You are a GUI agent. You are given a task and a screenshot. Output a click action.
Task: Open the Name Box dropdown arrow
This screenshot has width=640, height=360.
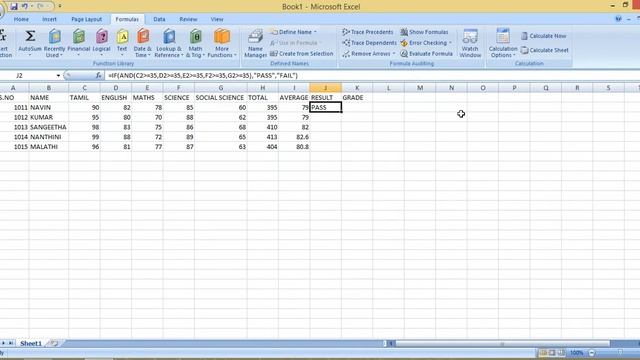point(58,76)
